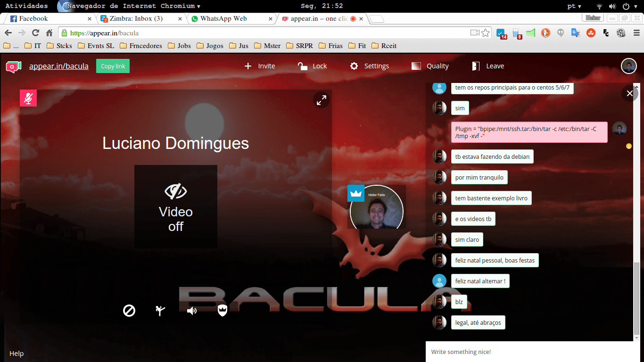644x362 pixels.
Task: Click the appear.in logo icon
Action: coord(14,66)
